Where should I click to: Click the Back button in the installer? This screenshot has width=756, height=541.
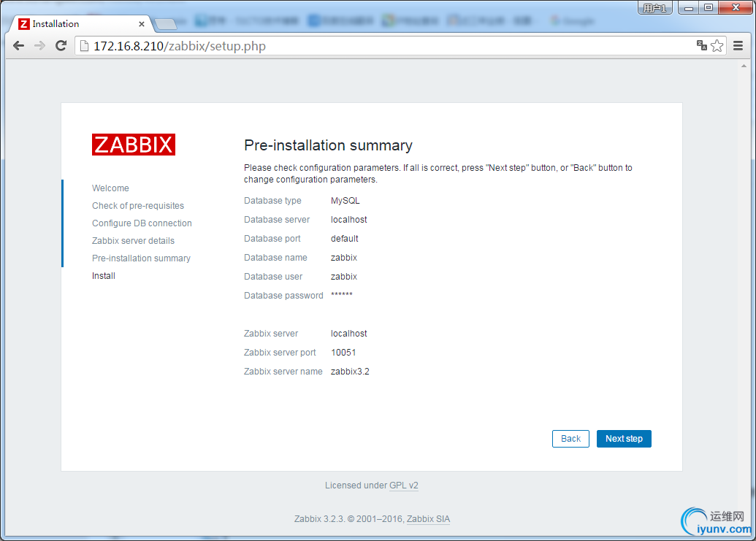pyautogui.click(x=570, y=439)
